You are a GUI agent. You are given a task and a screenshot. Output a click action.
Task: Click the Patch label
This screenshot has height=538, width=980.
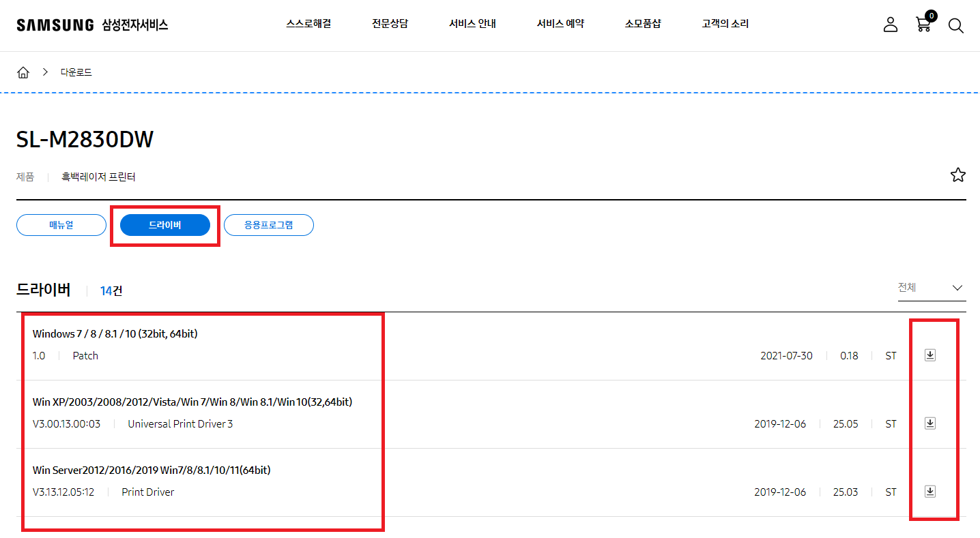(85, 355)
